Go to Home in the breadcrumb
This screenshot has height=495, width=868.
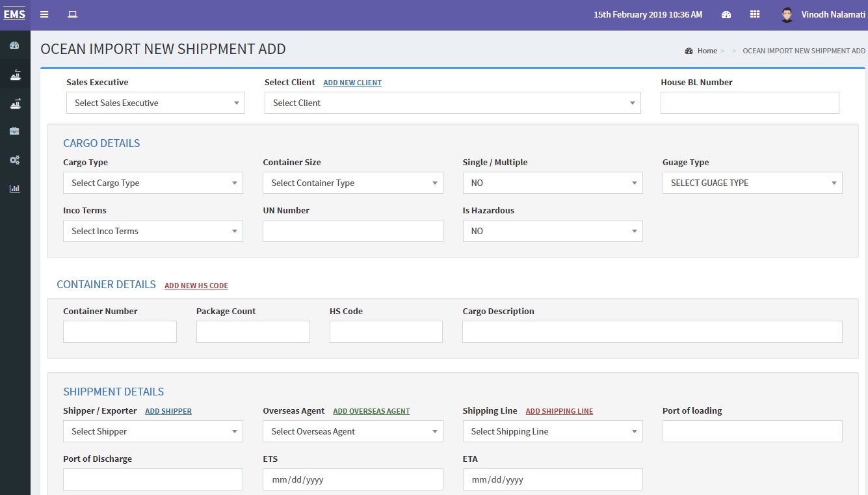pos(707,51)
